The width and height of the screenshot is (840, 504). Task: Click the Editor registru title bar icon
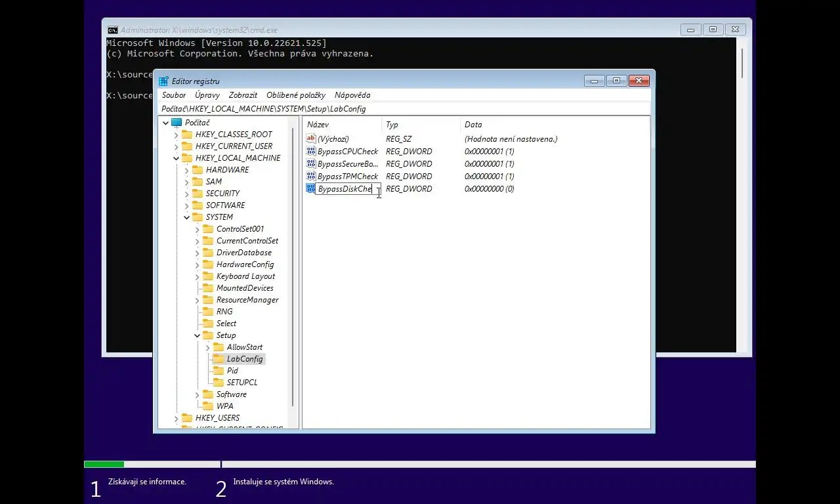coord(163,81)
